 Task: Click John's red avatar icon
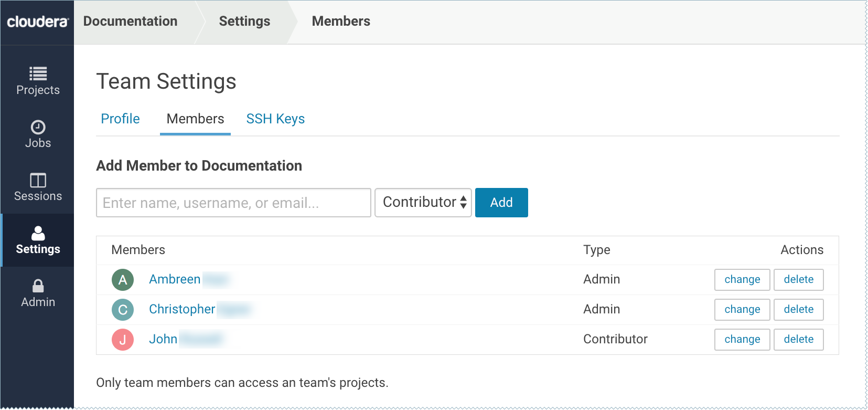[123, 340]
